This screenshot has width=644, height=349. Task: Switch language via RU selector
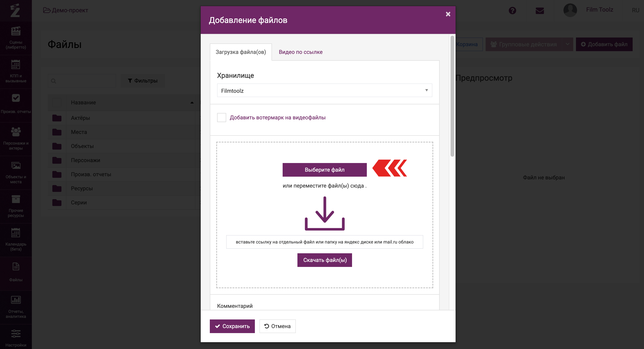(635, 10)
